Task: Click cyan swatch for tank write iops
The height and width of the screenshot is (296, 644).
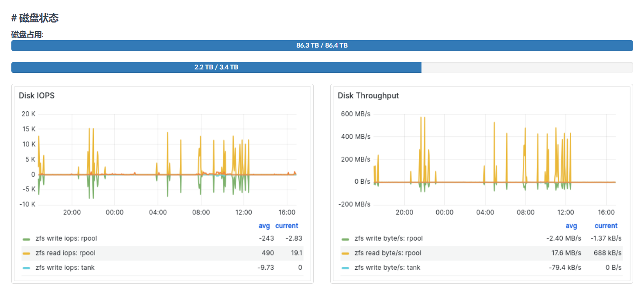Action: coord(27,268)
